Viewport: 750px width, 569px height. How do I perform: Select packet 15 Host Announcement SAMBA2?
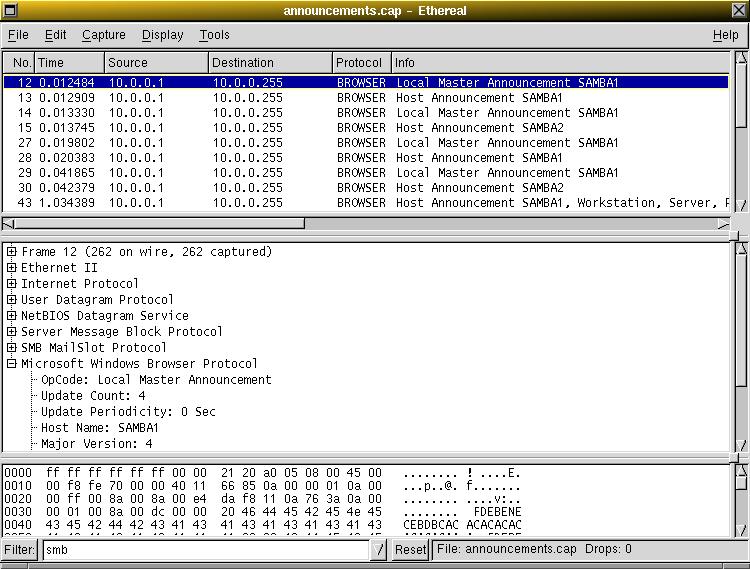tap(366, 128)
